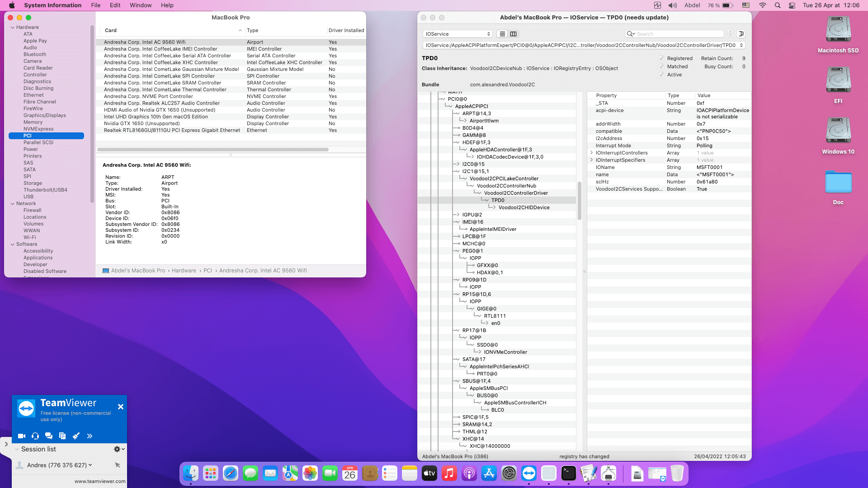Open the File menu
868x488 pixels.
pyautogui.click(x=95, y=5)
